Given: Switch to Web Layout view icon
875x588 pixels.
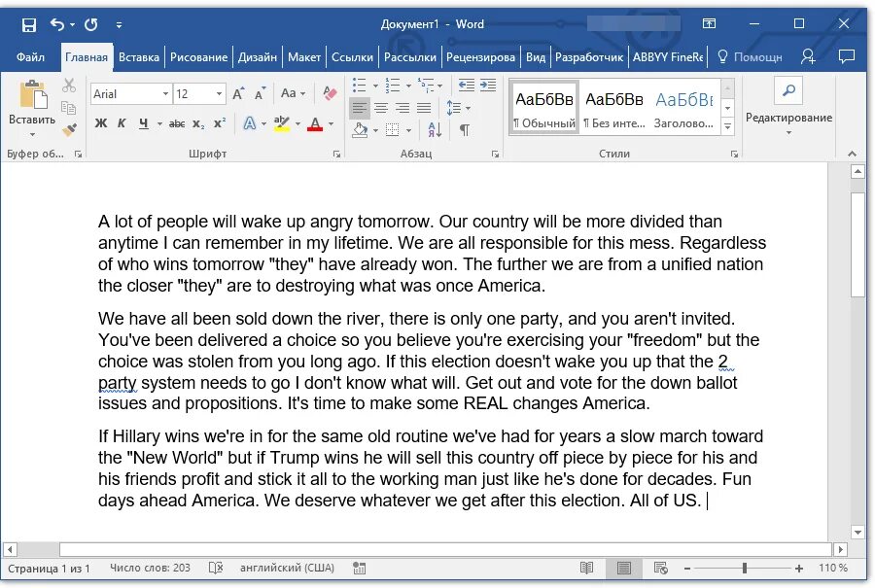Looking at the screenshot, I should click(x=661, y=568).
